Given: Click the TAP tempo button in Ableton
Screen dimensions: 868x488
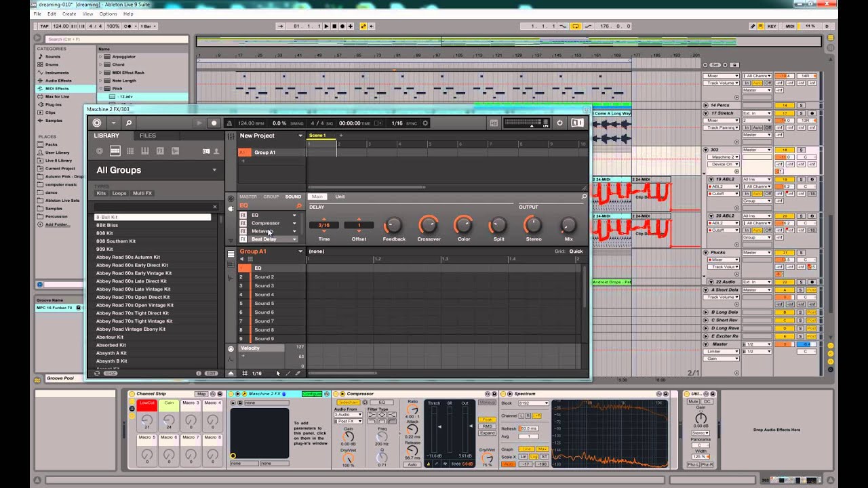Looking at the screenshot, I should click(x=45, y=26).
